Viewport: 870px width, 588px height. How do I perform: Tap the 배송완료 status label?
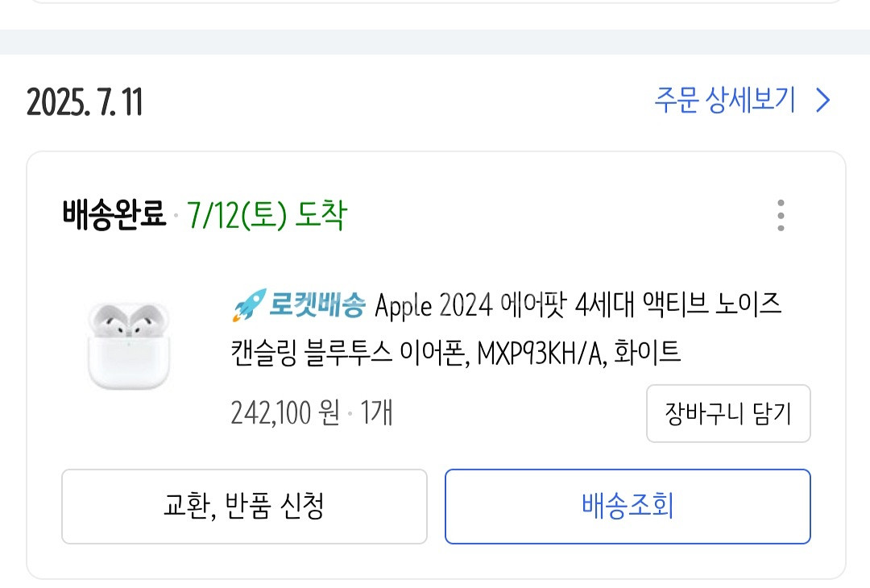click(x=114, y=215)
